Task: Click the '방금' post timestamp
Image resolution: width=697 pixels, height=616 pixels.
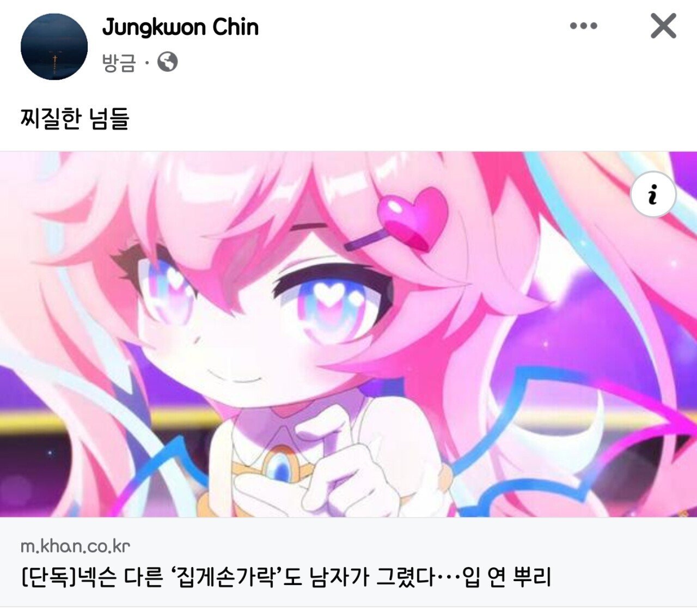Action: [x=119, y=63]
